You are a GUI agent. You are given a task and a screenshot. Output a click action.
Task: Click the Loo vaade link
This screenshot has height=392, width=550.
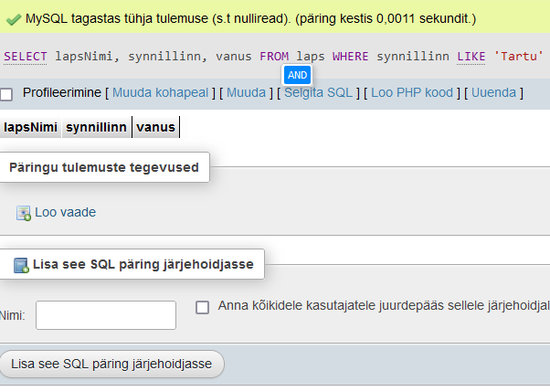65,212
